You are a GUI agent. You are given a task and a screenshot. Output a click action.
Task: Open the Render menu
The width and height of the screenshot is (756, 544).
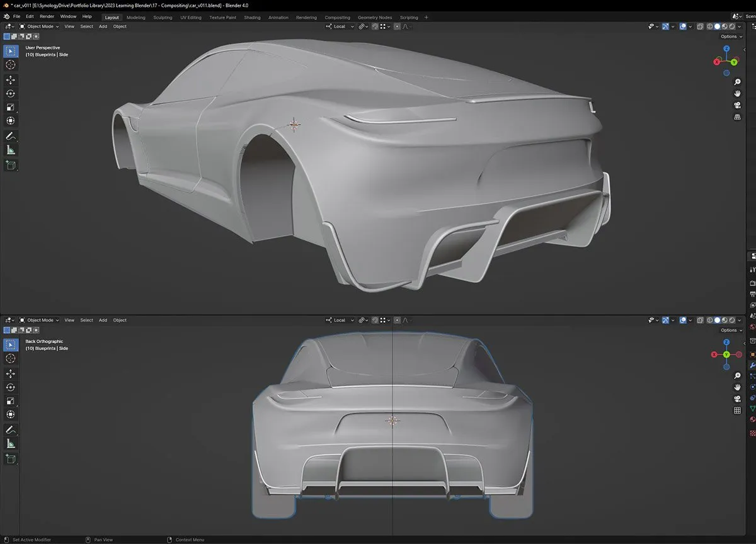(x=47, y=16)
